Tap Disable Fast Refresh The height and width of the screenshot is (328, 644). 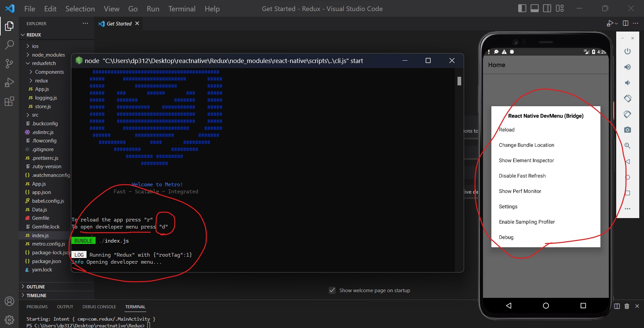[x=522, y=176]
